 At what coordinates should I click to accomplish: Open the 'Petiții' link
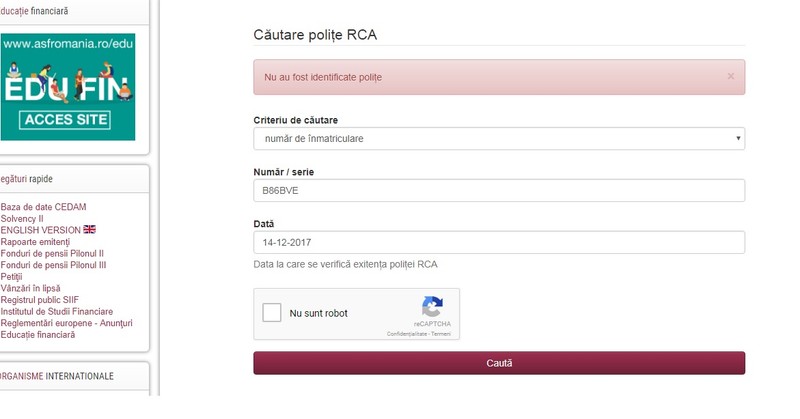(x=11, y=277)
